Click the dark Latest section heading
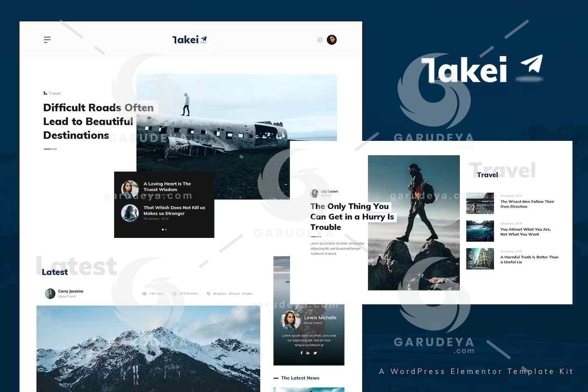 coord(55,272)
